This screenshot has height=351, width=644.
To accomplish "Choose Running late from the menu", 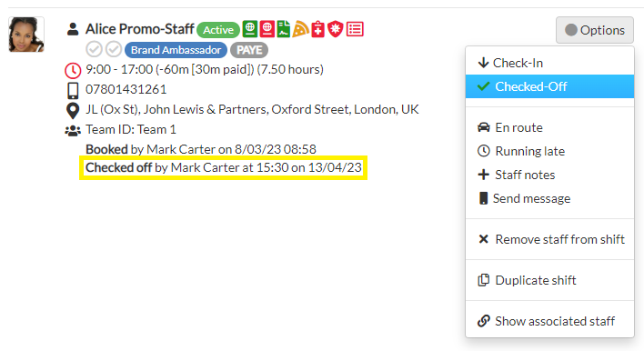I will pyautogui.click(x=549, y=151).
